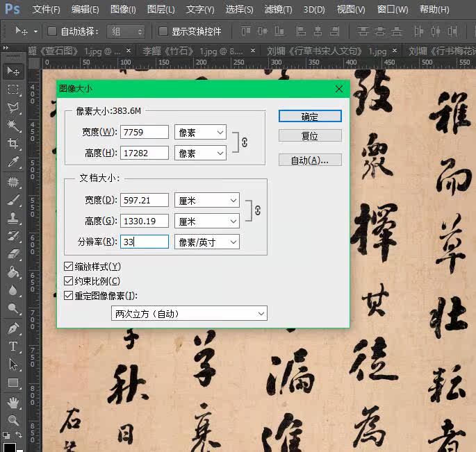Select the Brush tool
The width and height of the screenshot is (476, 452).
[x=13, y=200]
